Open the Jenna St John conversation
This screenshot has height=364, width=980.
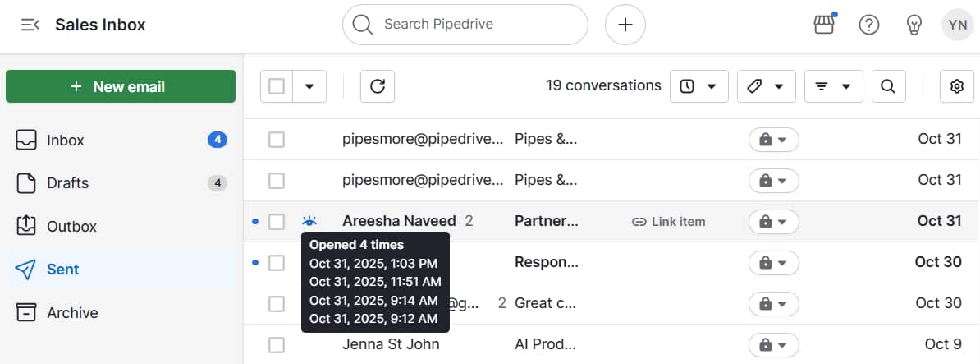coord(391,344)
